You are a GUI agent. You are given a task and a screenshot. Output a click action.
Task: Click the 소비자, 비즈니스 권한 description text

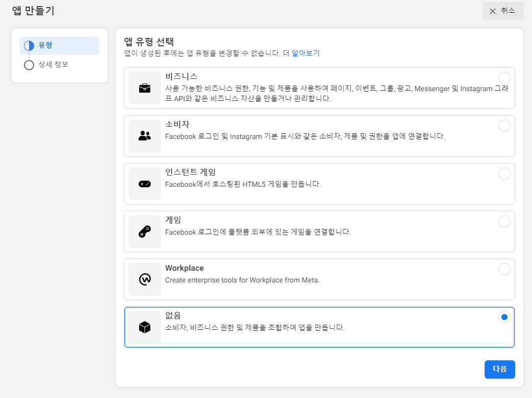coord(254,327)
